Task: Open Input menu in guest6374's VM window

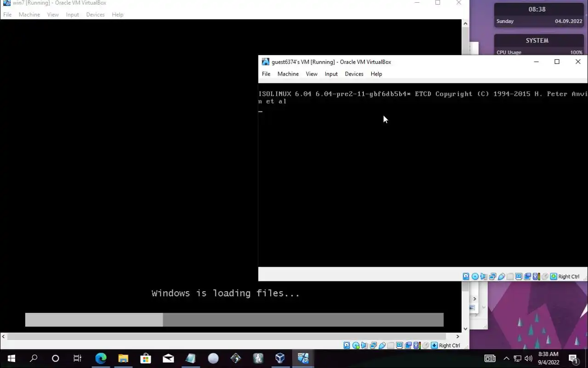Action: [331, 74]
